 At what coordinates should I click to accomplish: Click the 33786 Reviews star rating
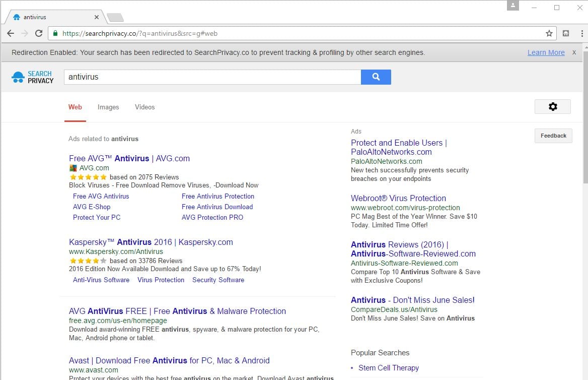pos(88,261)
